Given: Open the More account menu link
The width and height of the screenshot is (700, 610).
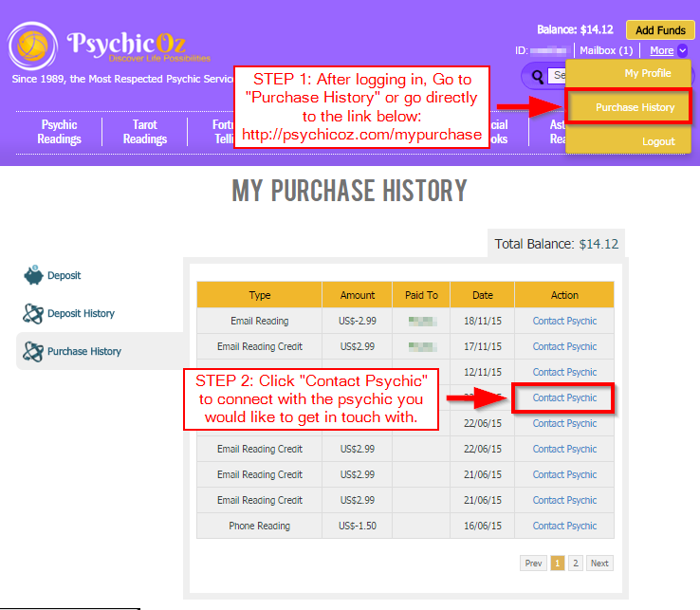Looking at the screenshot, I should tap(662, 50).
